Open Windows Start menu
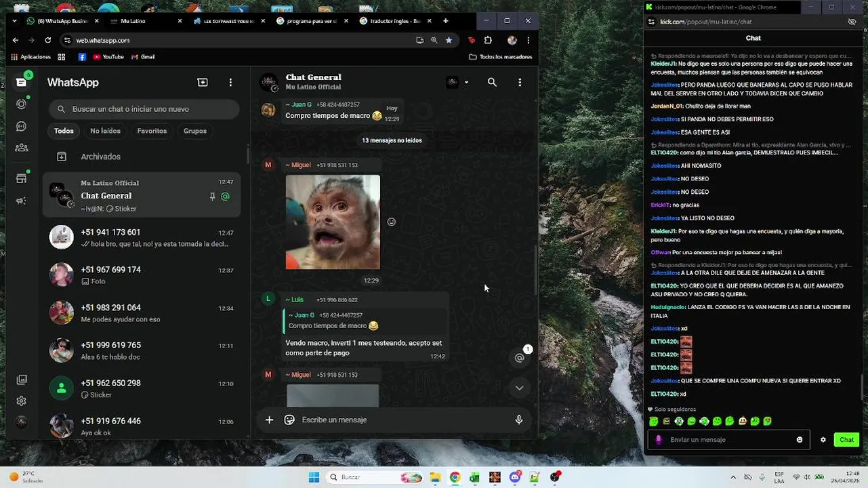 [314, 477]
